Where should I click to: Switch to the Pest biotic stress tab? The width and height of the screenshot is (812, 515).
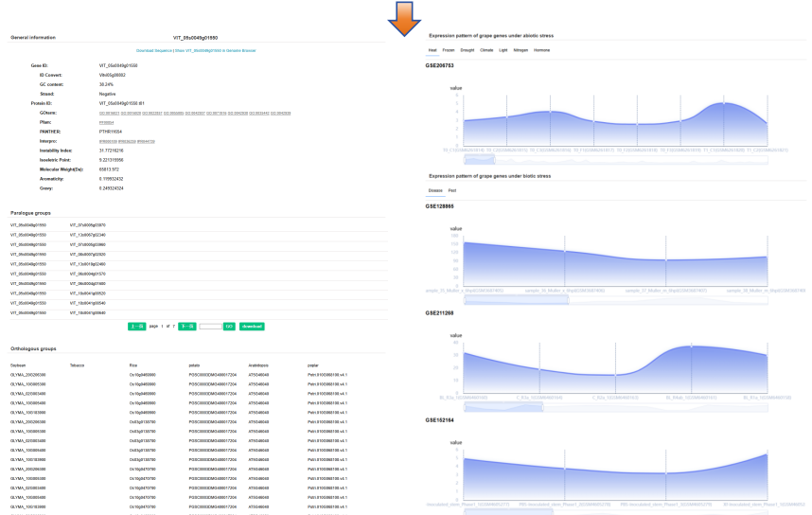point(451,190)
